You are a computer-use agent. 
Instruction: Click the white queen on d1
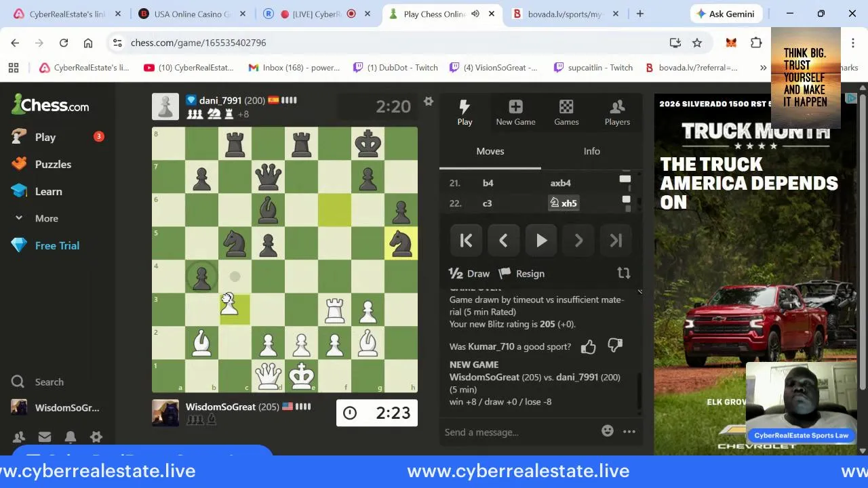(x=268, y=375)
